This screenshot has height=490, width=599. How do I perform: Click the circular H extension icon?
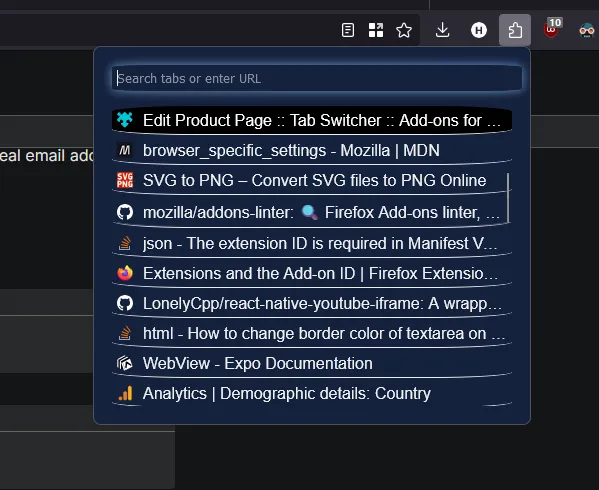click(479, 30)
